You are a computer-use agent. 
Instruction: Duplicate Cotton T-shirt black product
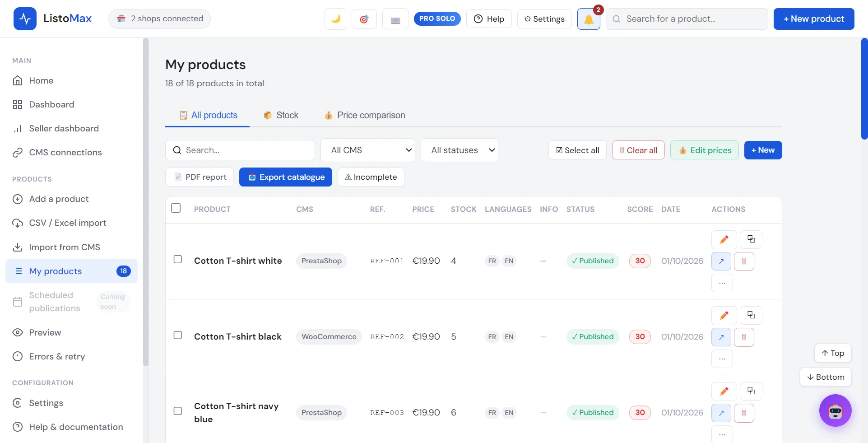[x=751, y=315]
